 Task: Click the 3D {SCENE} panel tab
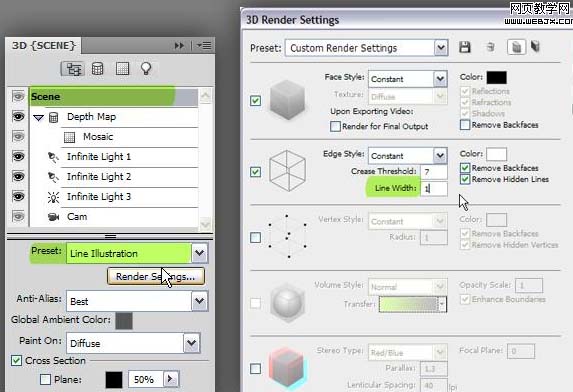click(43, 46)
